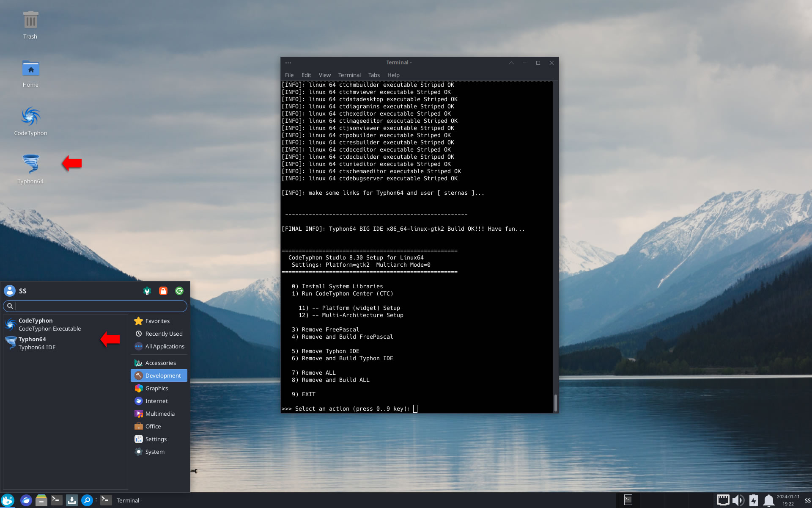Open the network connection tray icon

tap(723, 500)
